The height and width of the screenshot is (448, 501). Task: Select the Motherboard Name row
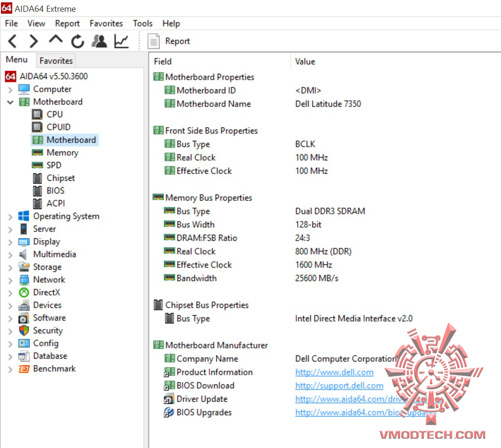(x=326, y=104)
